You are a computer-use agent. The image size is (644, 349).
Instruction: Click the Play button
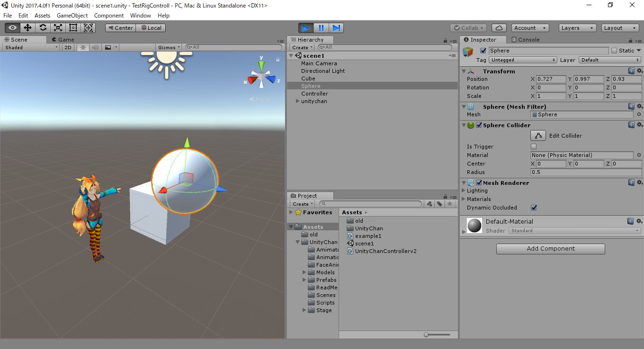click(x=306, y=28)
